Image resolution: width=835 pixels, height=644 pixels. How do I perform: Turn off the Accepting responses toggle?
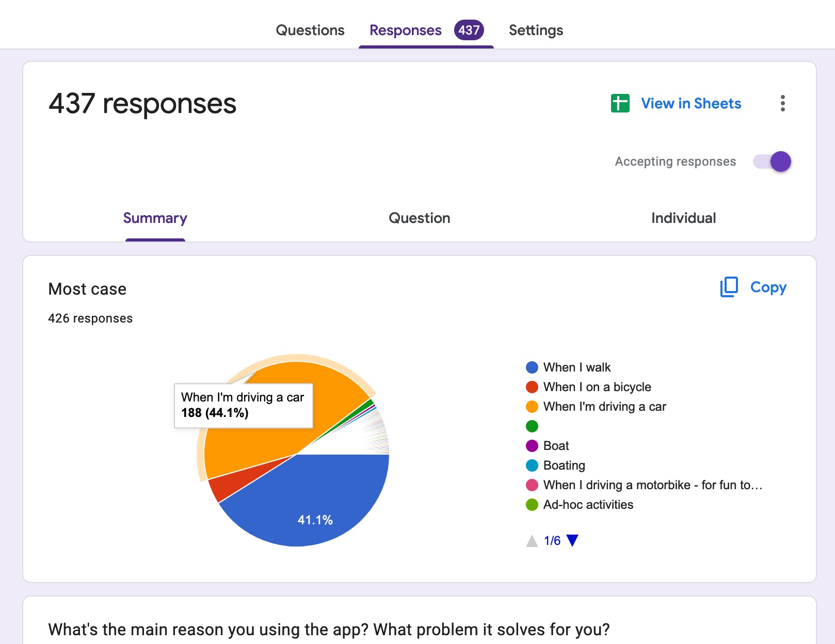[x=772, y=162]
